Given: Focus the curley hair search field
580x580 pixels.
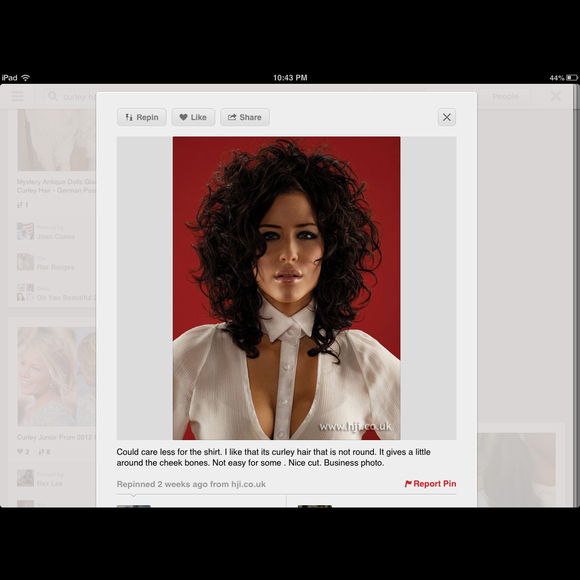Looking at the screenshot, I should (x=70, y=97).
